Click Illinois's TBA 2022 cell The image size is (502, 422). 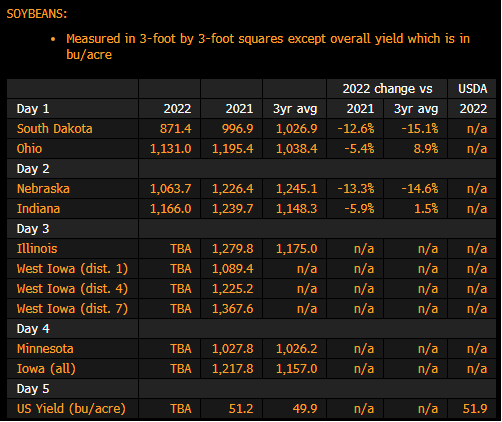point(181,249)
